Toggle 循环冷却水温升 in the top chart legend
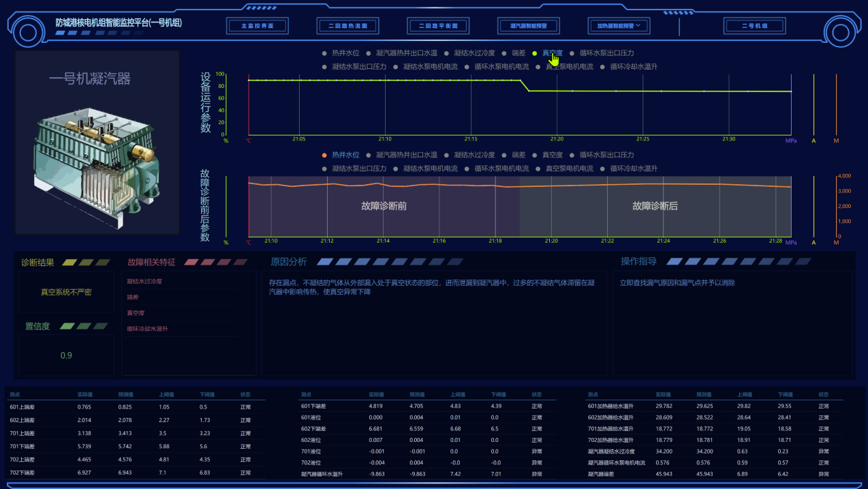The width and height of the screenshot is (868, 489). (633, 67)
